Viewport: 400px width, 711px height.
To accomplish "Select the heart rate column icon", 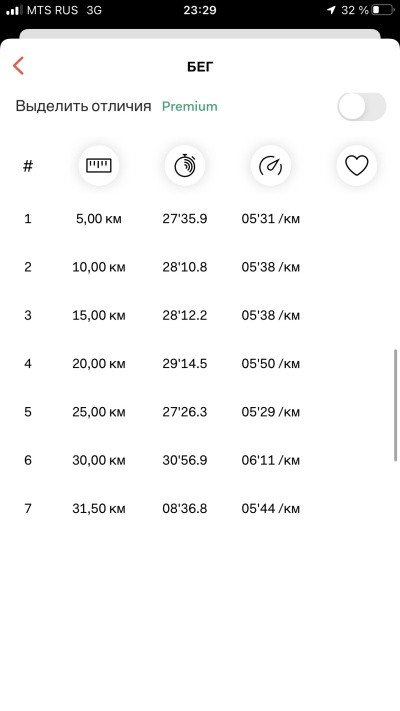I will tap(356, 166).
